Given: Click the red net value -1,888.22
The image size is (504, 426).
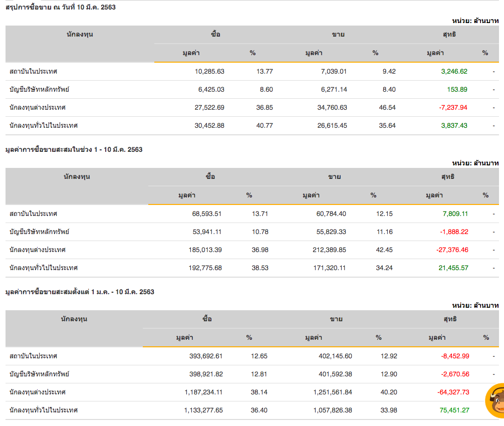Looking at the screenshot, I should (x=454, y=232).
